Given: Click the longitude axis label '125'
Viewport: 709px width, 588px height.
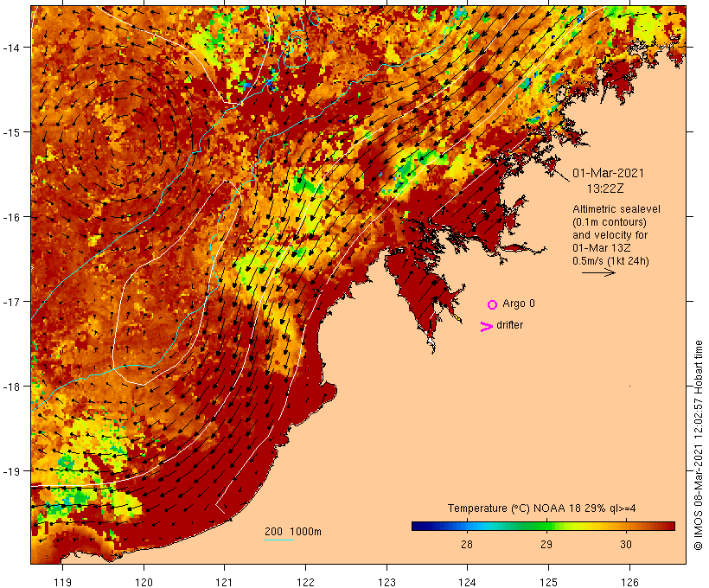Looking at the screenshot, I should click(548, 582).
